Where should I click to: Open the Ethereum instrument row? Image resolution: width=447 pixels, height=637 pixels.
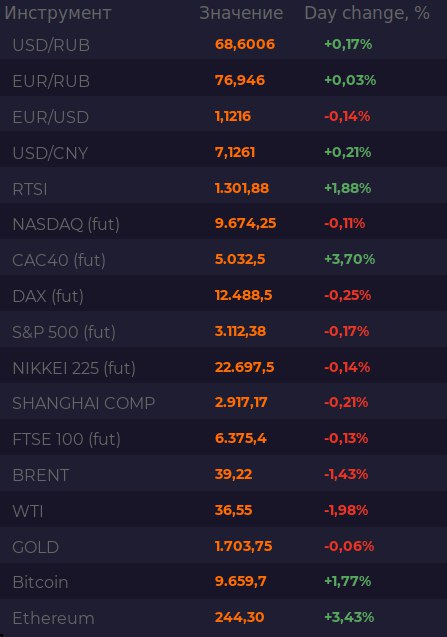click(x=224, y=617)
